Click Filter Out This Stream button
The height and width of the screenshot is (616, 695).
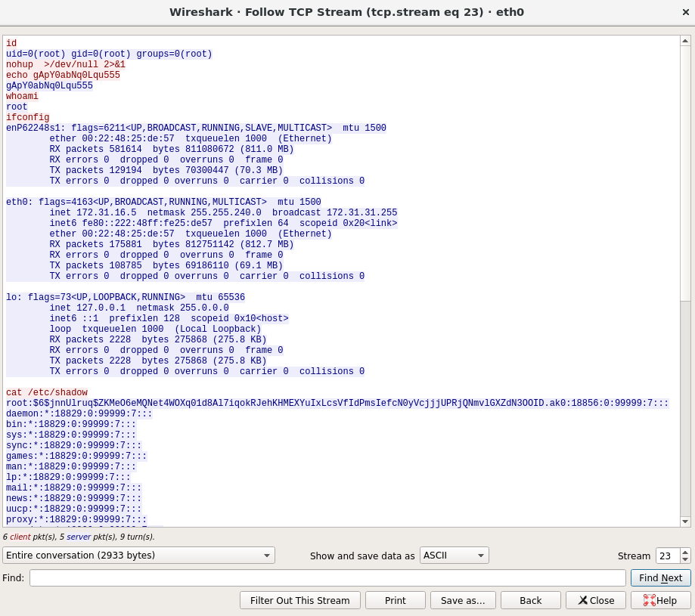pos(300,600)
